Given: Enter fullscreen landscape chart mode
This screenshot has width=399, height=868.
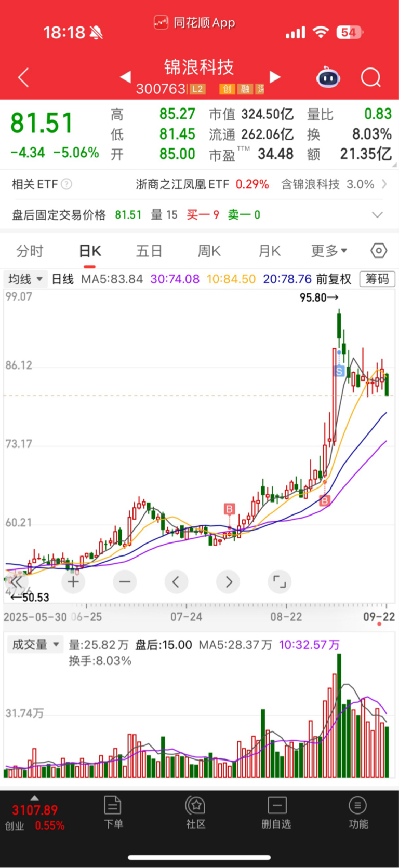Looking at the screenshot, I should [x=280, y=582].
